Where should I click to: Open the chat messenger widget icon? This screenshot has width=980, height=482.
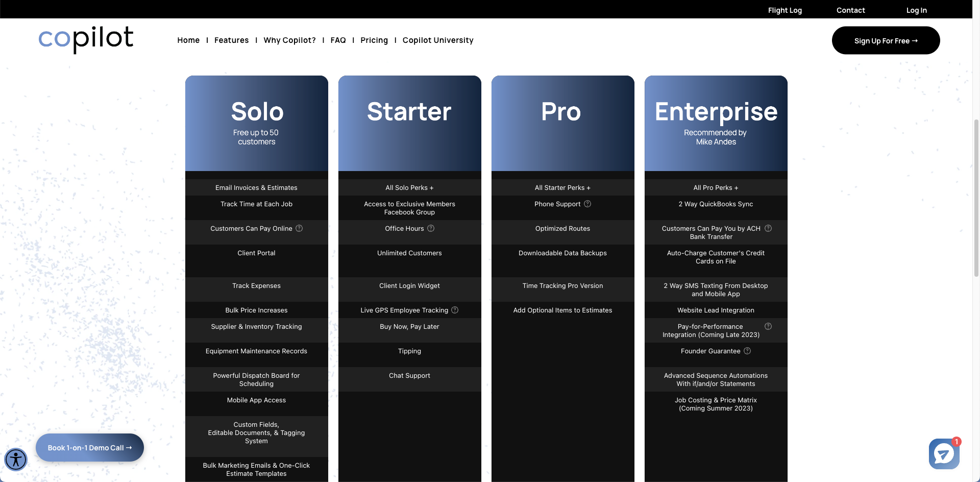click(x=944, y=453)
